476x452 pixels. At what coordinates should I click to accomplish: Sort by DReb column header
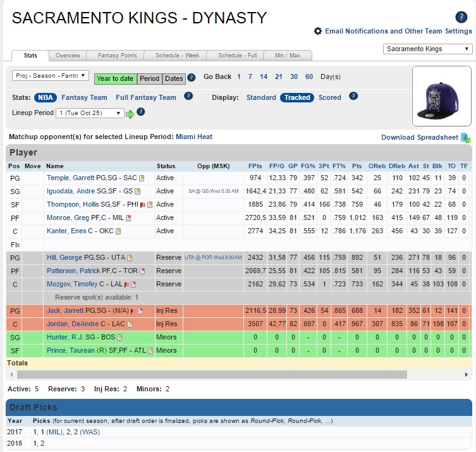point(397,166)
